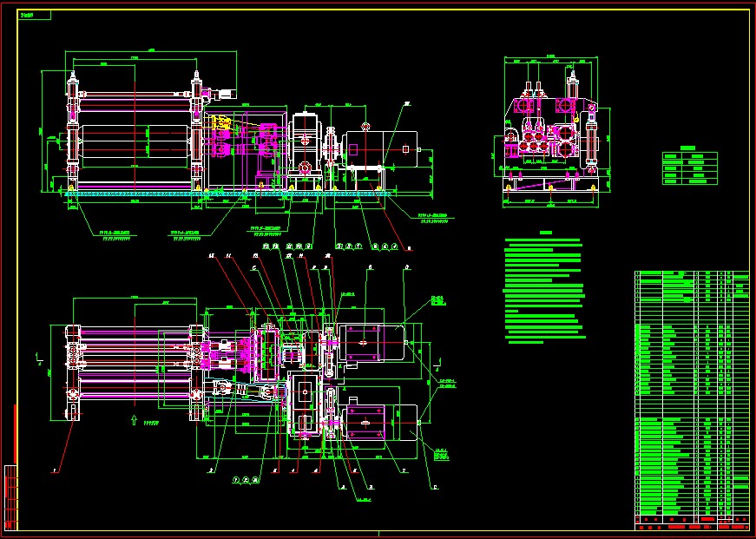
Task: Click the section mark right of the plan view
Action: coord(437,362)
